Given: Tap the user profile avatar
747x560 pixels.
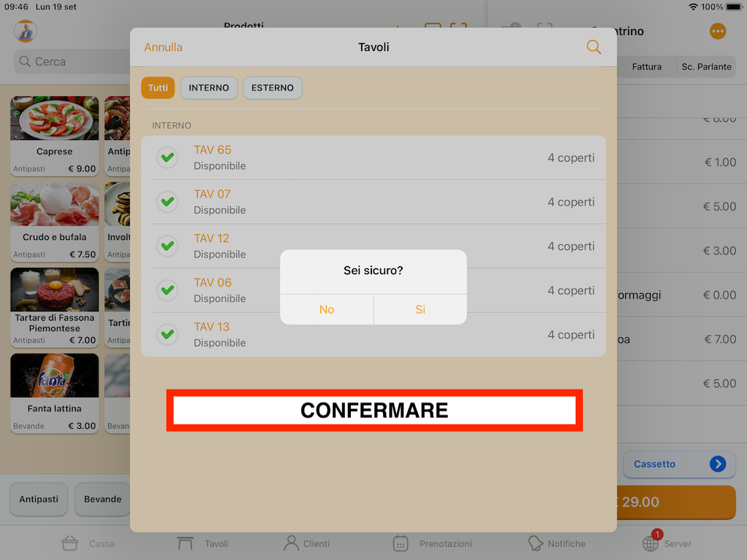Looking at the screenshot, I should pos(26,31).
